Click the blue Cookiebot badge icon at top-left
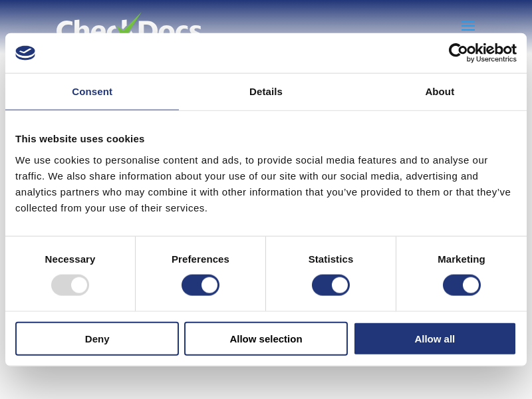The image size is (532, 399). pos(25,53)
